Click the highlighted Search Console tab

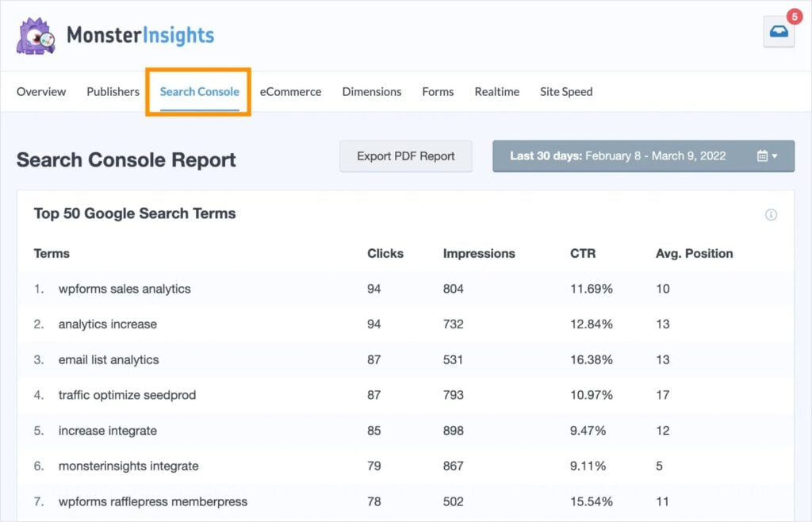coord(197,91)
